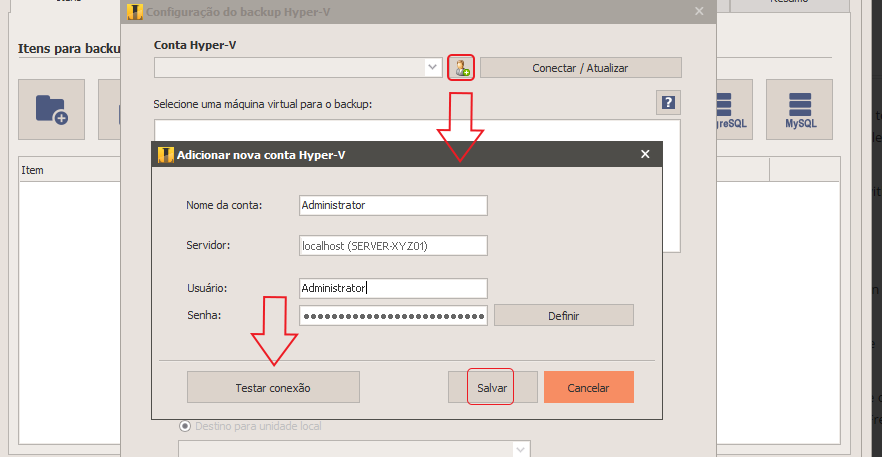
Task: Click the add Hyper-V account user icon
Action: click(461, 68)
